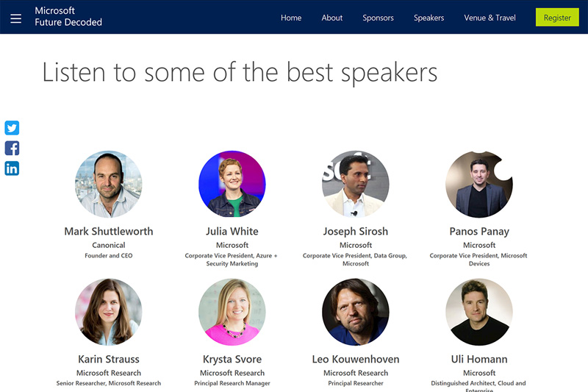Share the page via the Facebook icon
This screenshot has height=392, width=588.
tap(12, 148)
